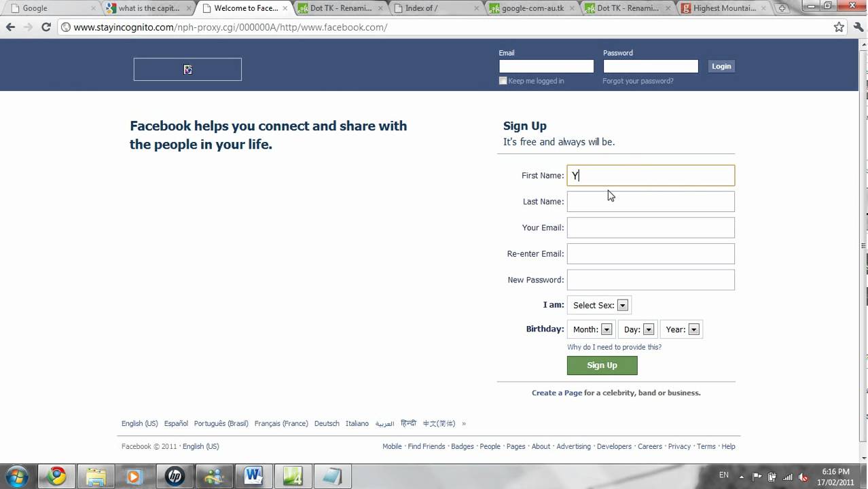
Task: Select Français (France) language link
Action: pos(281,424)
